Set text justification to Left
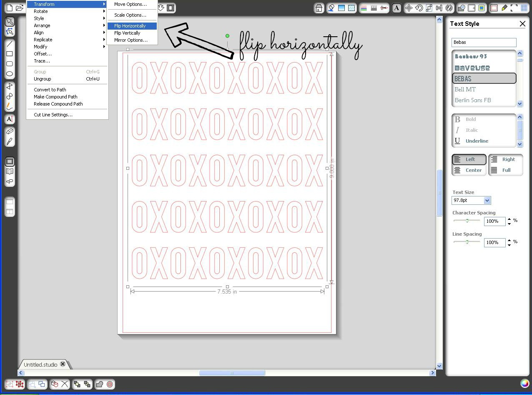532x395 pixels. 469,159
